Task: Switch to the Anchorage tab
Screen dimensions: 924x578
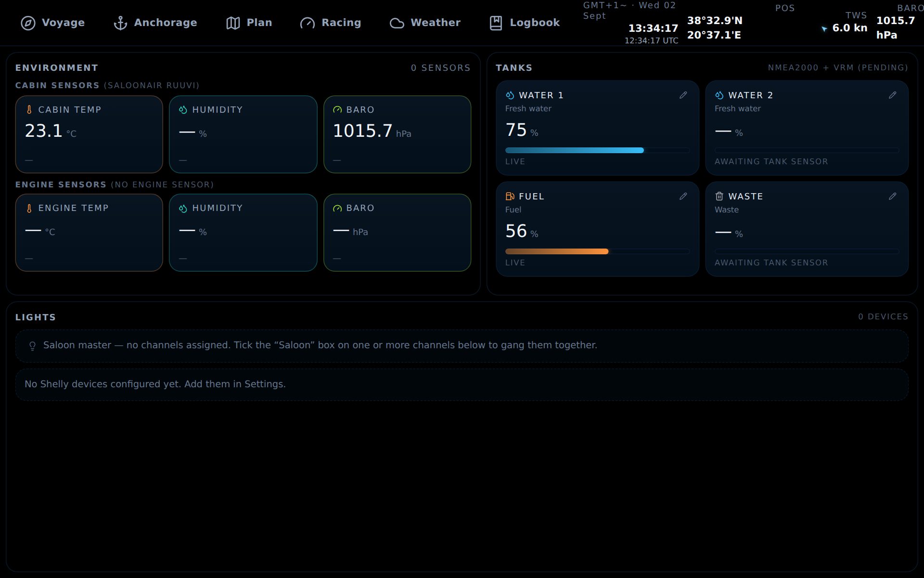Action: tap(155, 23)
